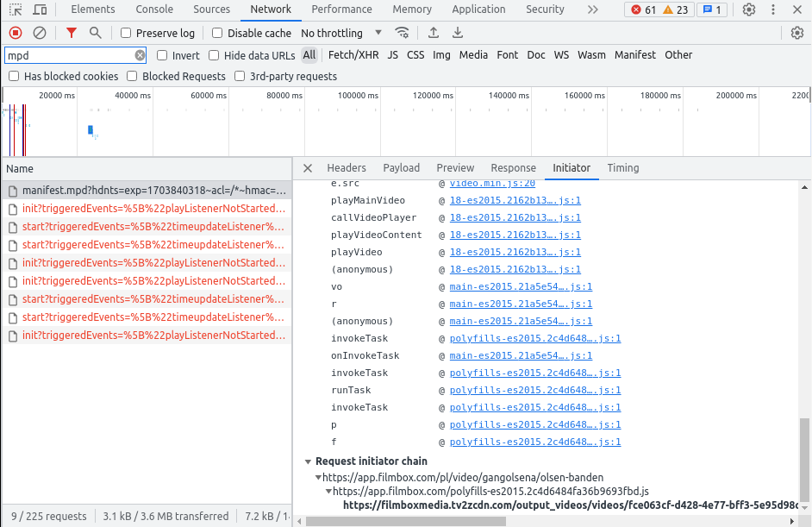Toggle the red filter funnel icon
This screenshot has width=812, height=527.
(x=72, y=33)
